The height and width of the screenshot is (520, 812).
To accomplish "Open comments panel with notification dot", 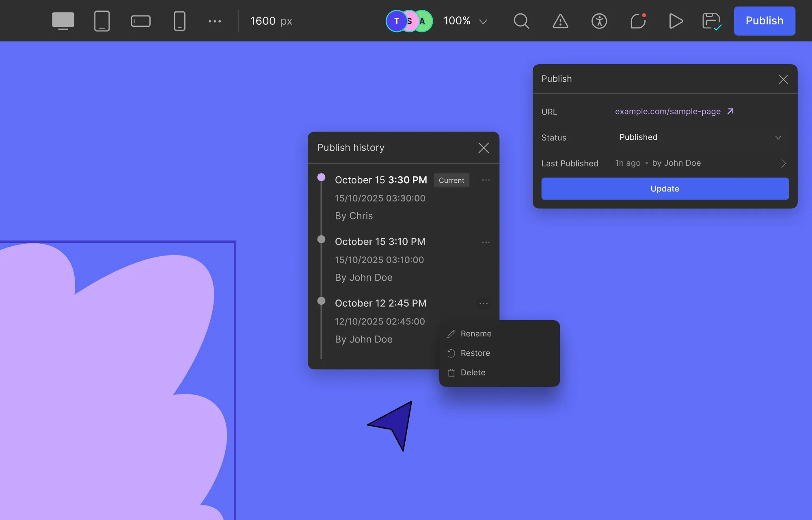I will [x=637, y=21].
